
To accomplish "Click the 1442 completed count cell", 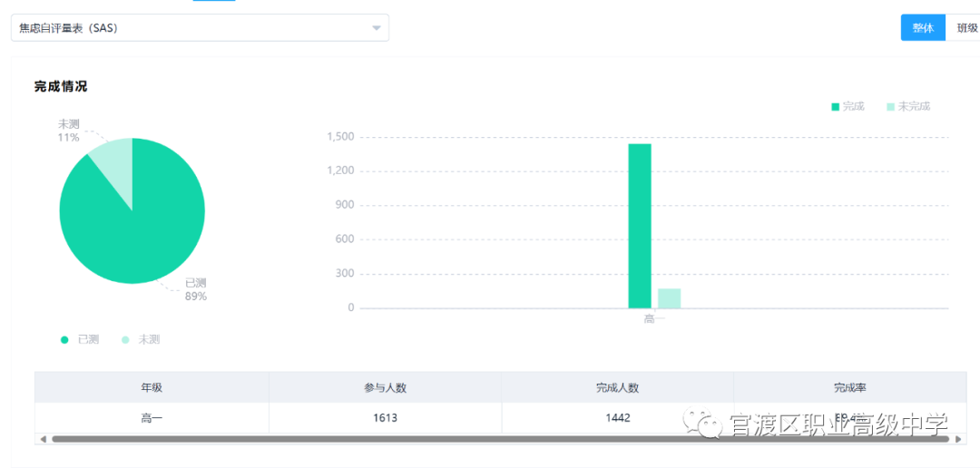I will tap(618, 417).
